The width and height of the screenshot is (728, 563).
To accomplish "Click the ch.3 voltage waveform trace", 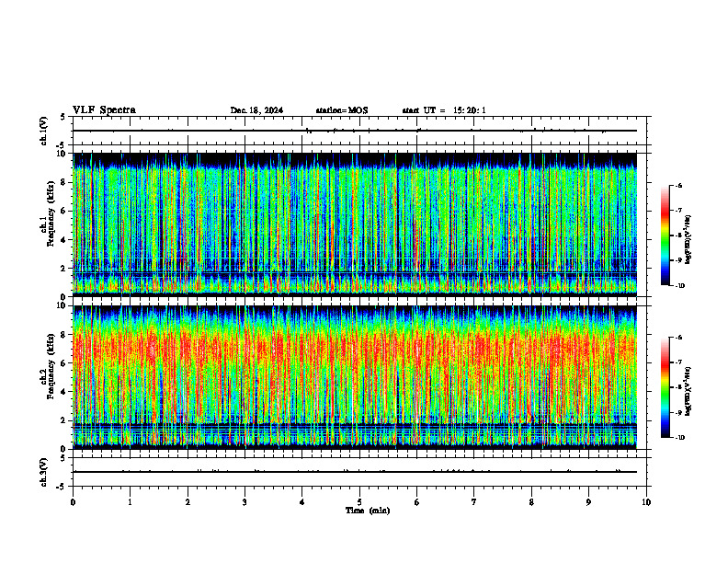I will 355,472.
